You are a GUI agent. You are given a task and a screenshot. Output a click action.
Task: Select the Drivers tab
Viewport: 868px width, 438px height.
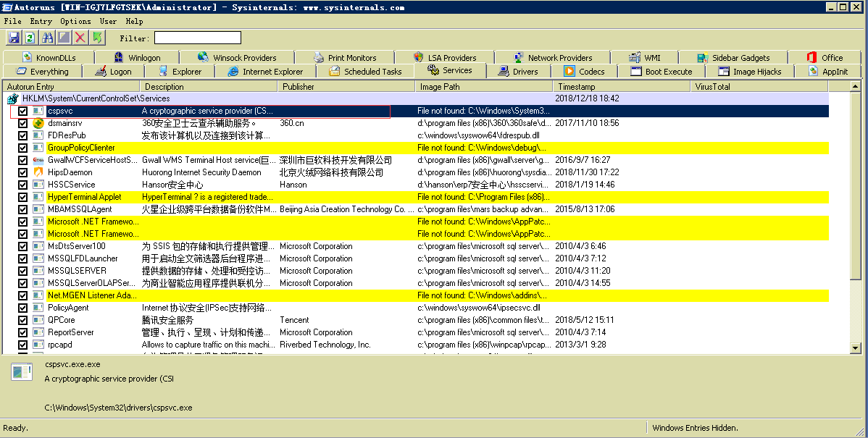[x=517, y=72]
